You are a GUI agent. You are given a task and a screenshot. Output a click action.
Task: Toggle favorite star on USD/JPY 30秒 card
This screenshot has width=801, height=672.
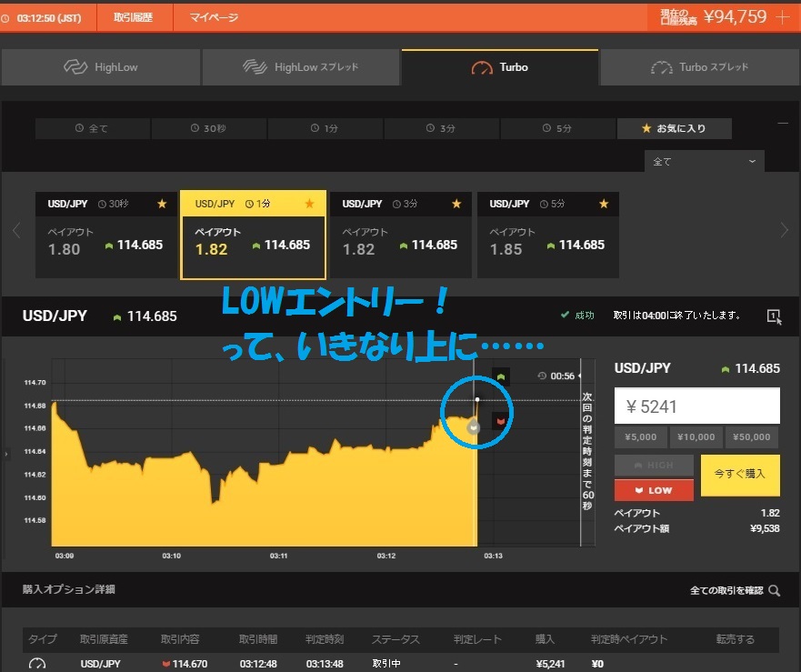click(162, 204)
